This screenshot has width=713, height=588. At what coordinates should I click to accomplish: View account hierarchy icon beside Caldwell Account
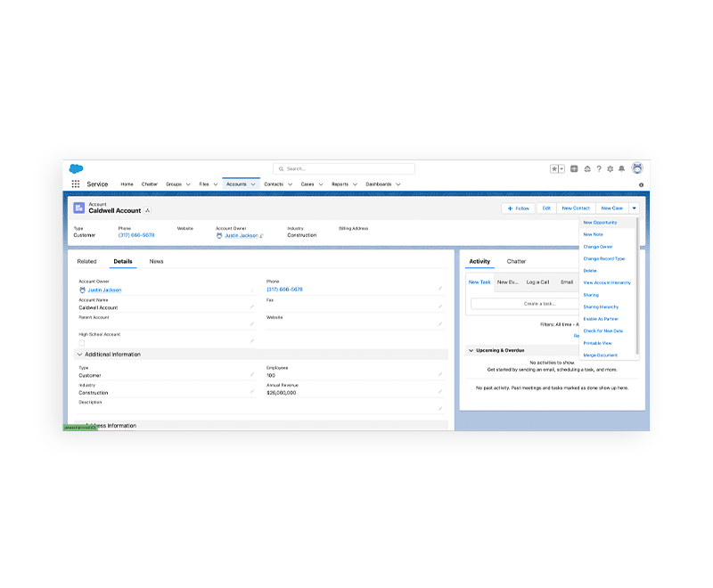click(147, 210)
